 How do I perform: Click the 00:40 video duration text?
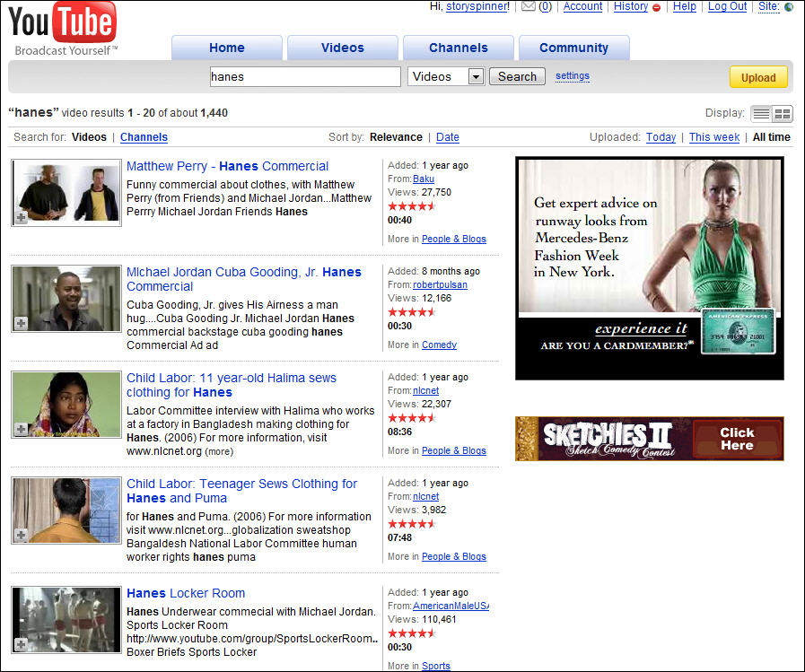399,220
